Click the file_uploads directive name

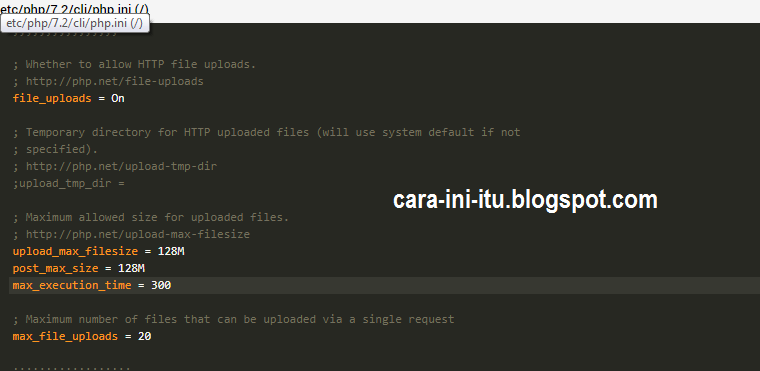52,98
